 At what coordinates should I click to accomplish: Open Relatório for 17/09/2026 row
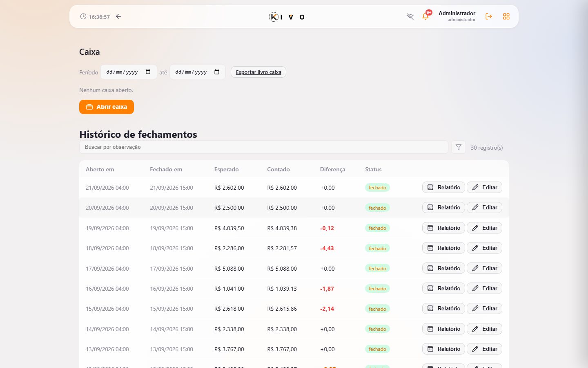click(x=443, y=268)
